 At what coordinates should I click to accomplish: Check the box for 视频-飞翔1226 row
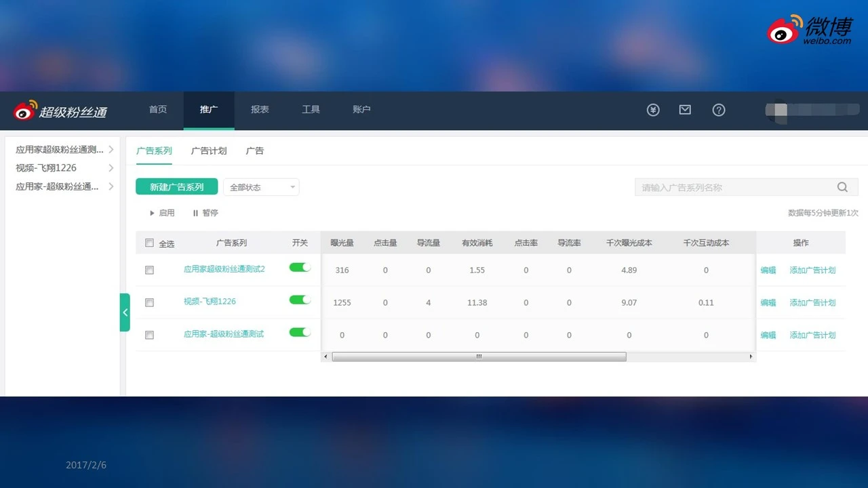click(x=150, y=302)
